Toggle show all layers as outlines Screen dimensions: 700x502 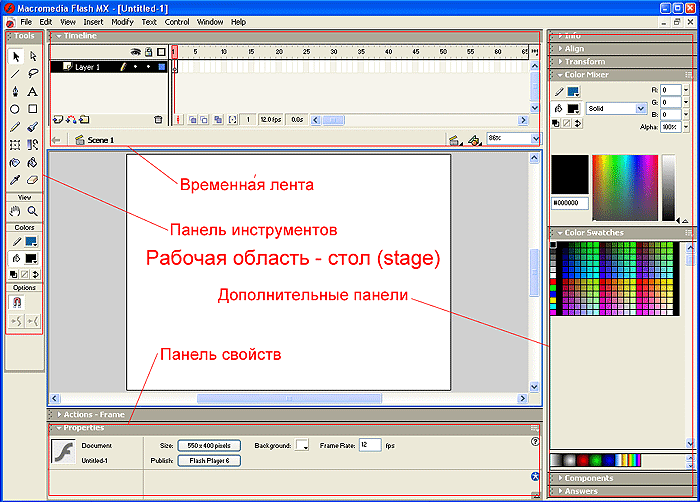(161, 52)
